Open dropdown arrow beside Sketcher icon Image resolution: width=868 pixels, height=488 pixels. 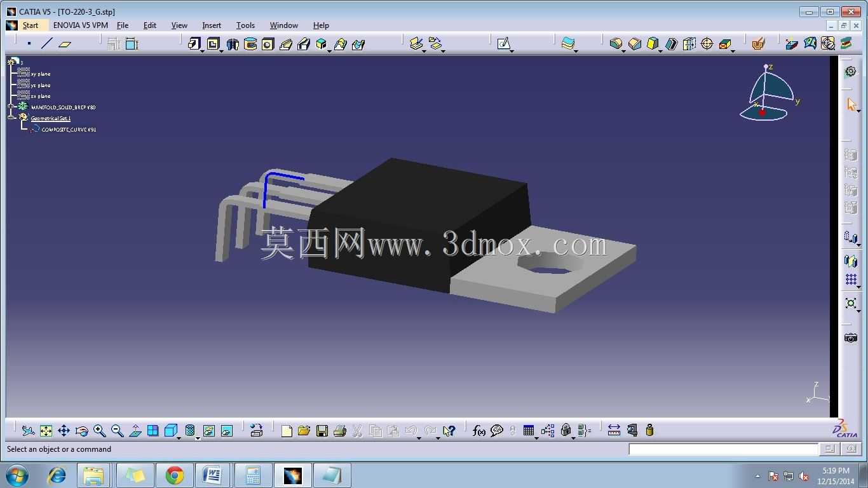[512, 51]
